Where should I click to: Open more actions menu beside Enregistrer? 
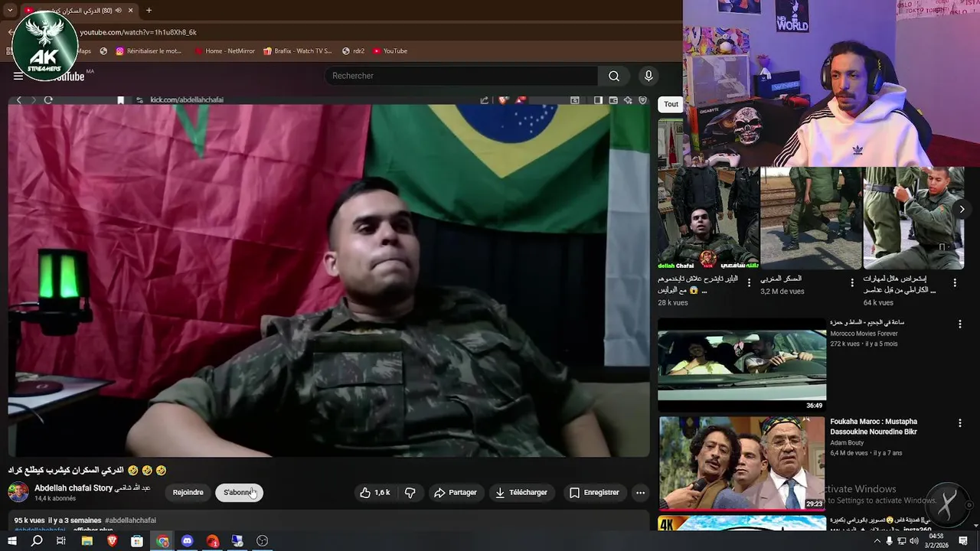click(x=641, y=493)
